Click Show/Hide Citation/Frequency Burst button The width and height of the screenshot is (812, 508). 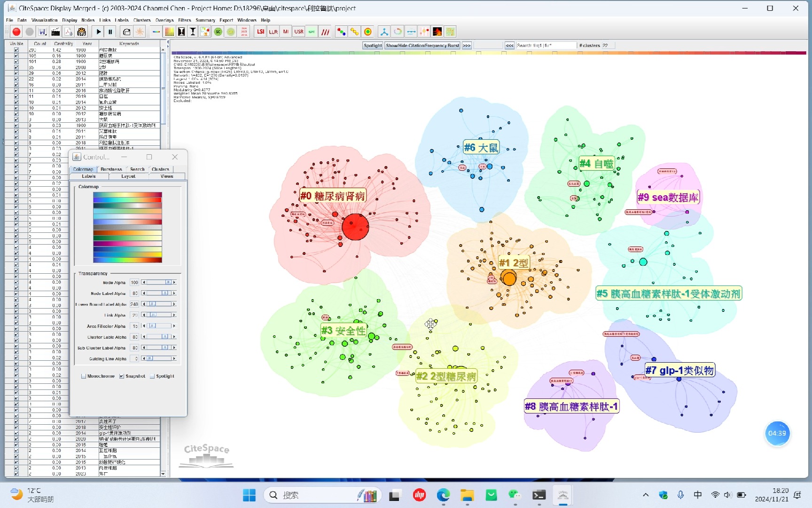pyautogui.click(x=422, y=46)
